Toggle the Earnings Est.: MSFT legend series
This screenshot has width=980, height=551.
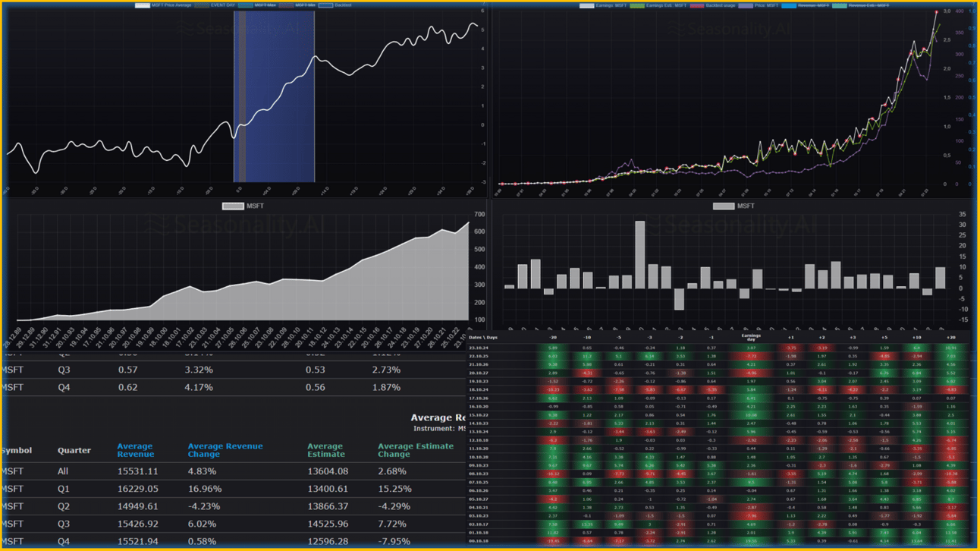(x=658, y=5)
